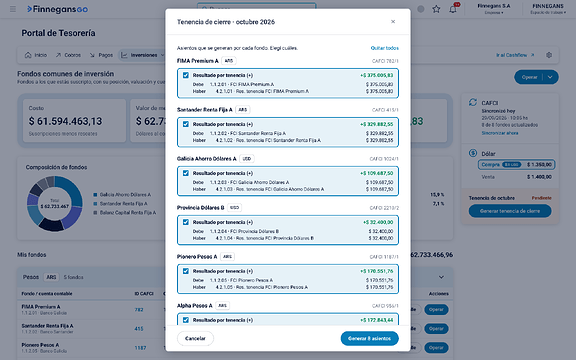Click the funds composition donut chart
Viewport: 576px width, 360px height.
click(54, 204)
